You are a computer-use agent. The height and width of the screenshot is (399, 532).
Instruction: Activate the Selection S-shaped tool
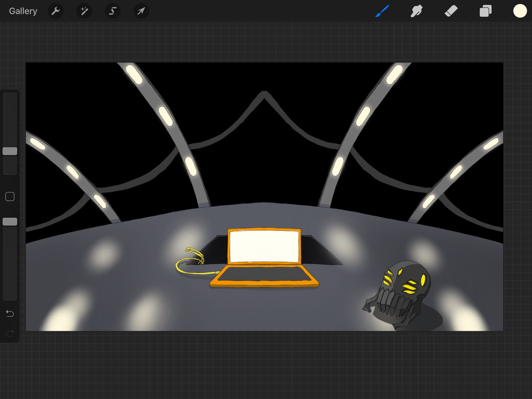point(113,11)
